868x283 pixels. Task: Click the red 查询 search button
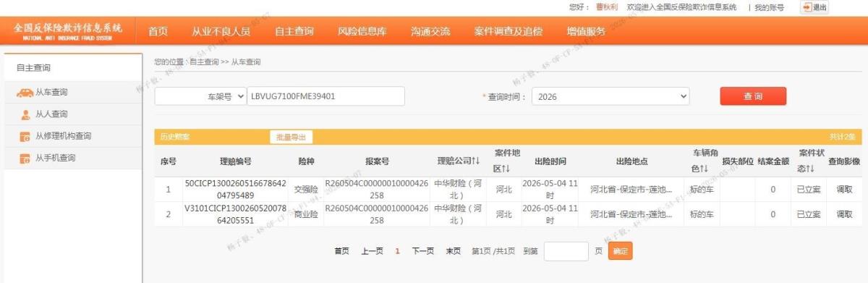pyautogui.click(x=753, y=96)
